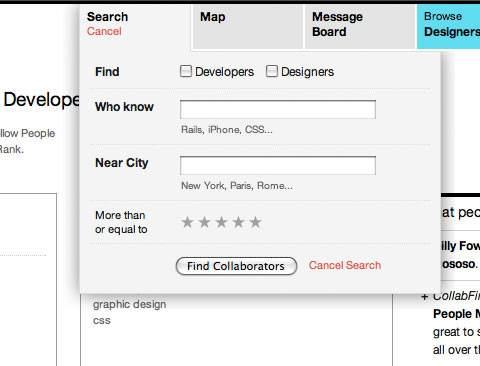480x366 pixels.
Task: Focus the Who know skills field
Action: 278,109
